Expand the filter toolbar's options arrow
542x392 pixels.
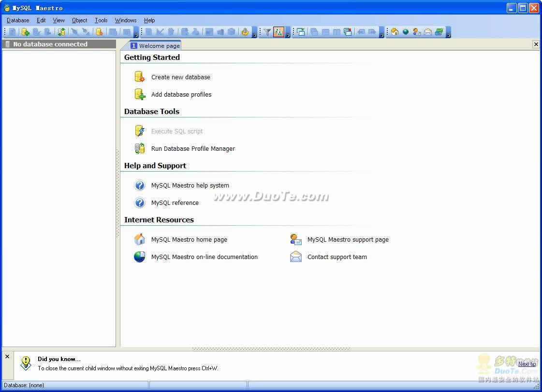[x=288, y=32]
